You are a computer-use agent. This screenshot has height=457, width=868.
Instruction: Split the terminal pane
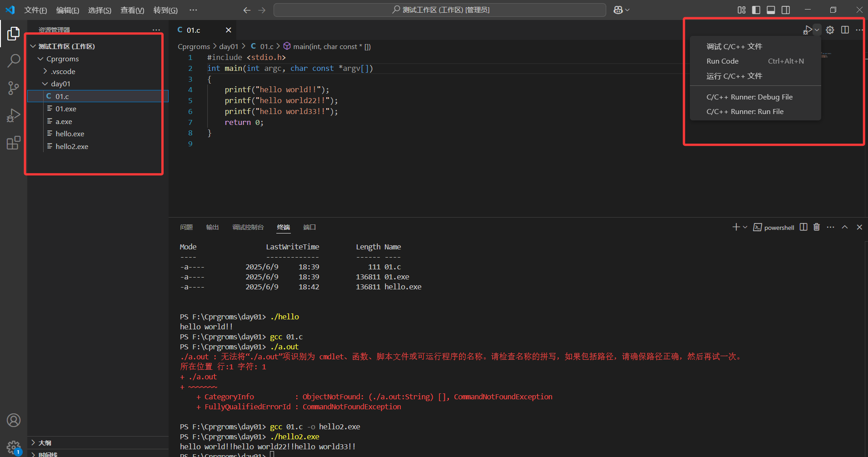[803, 227]
